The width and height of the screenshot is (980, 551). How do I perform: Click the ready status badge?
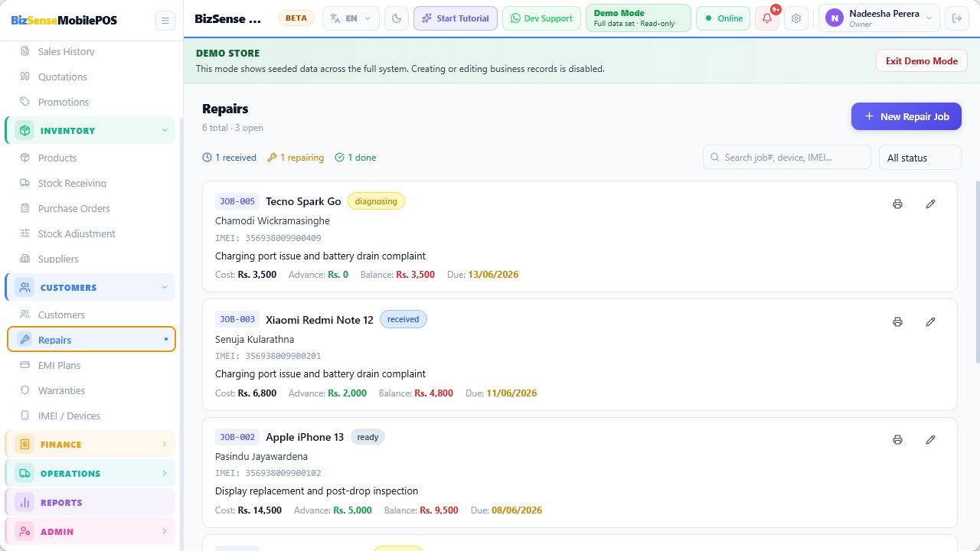[367, 437]
